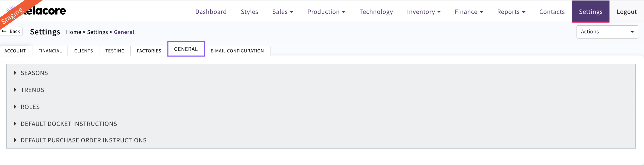Go to the Dashboard page

tap(211, 12)
